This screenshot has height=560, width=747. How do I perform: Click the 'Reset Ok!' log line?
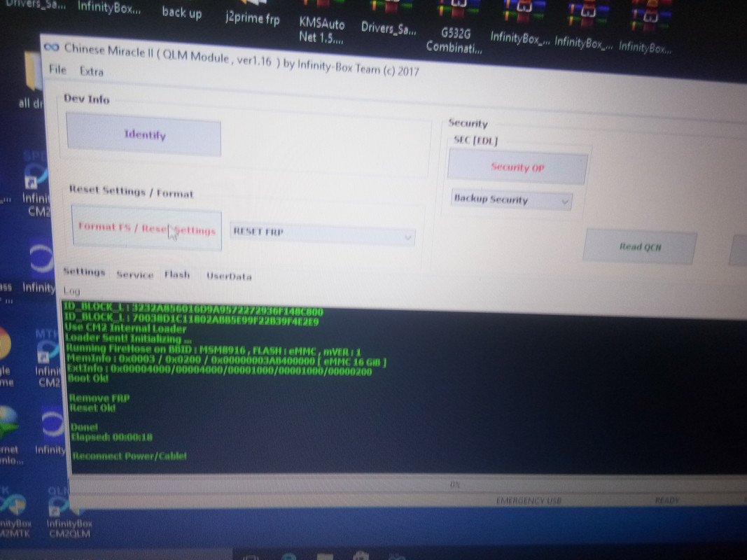click(x=92, y=407)
